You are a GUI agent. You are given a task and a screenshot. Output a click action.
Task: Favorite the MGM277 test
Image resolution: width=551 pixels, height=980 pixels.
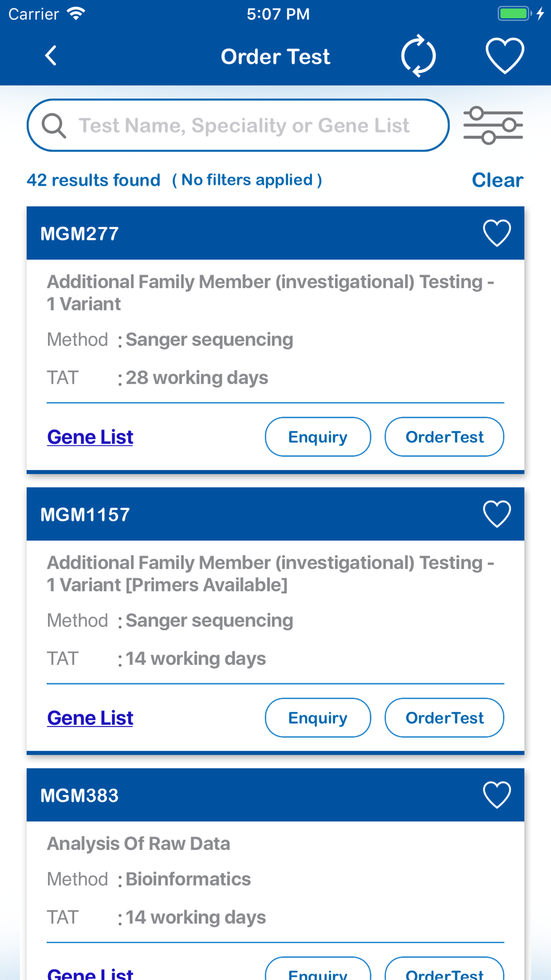point(496,233)
